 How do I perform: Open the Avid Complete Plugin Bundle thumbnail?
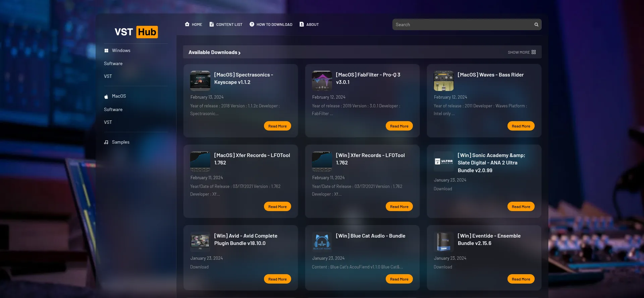[x=200, y=242]
